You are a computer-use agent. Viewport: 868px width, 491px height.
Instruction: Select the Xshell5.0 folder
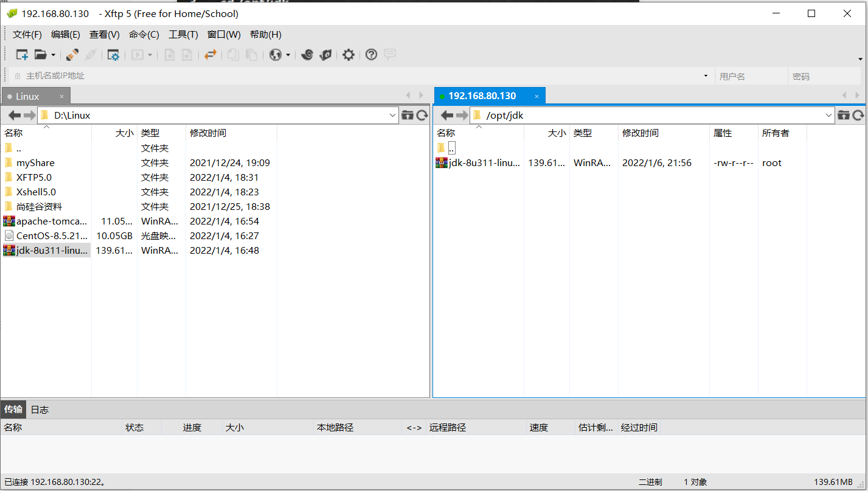36,192
